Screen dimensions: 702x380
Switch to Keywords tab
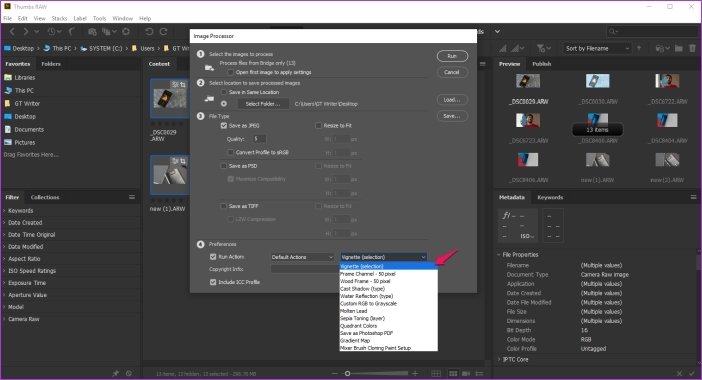(550, 197)
